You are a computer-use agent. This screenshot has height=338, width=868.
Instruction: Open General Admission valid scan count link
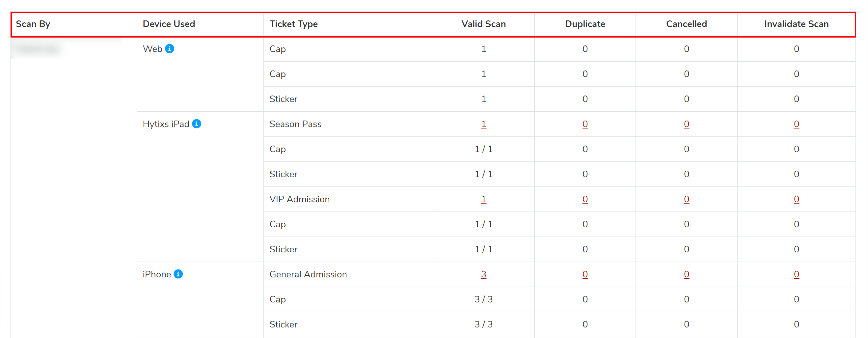[x=483, y=274]
